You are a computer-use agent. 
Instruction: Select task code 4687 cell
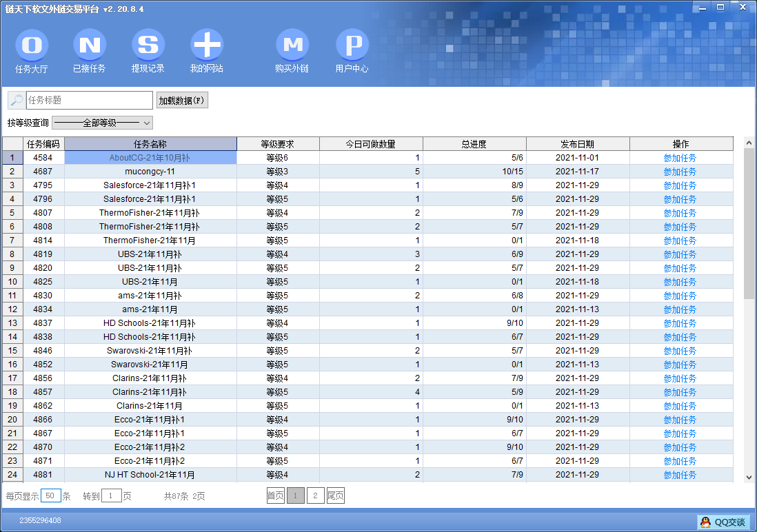(43, 172)
